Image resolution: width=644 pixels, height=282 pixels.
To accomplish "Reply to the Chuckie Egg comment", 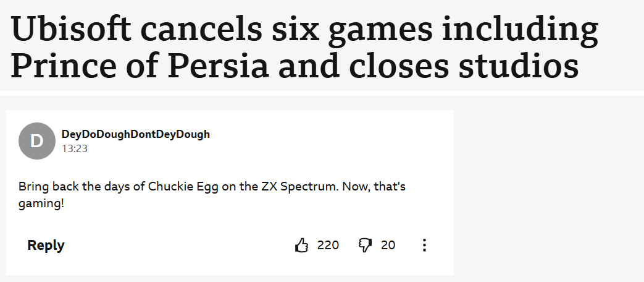I will pos(46,246).
